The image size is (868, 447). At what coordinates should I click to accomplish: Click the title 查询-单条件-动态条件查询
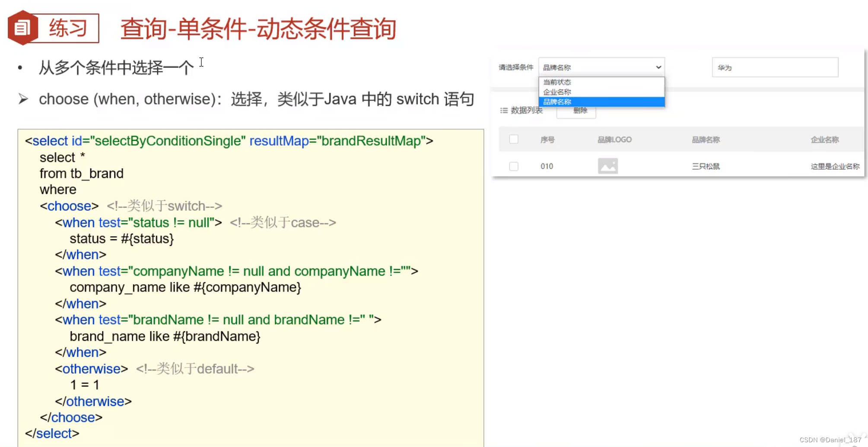[x=258, y=29]
